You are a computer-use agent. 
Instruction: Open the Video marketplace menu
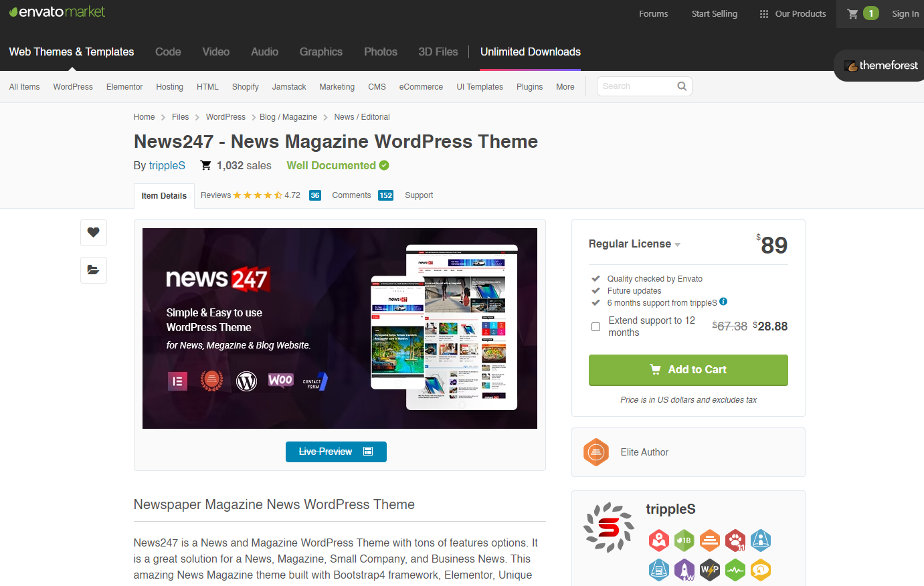click(216, 52)
